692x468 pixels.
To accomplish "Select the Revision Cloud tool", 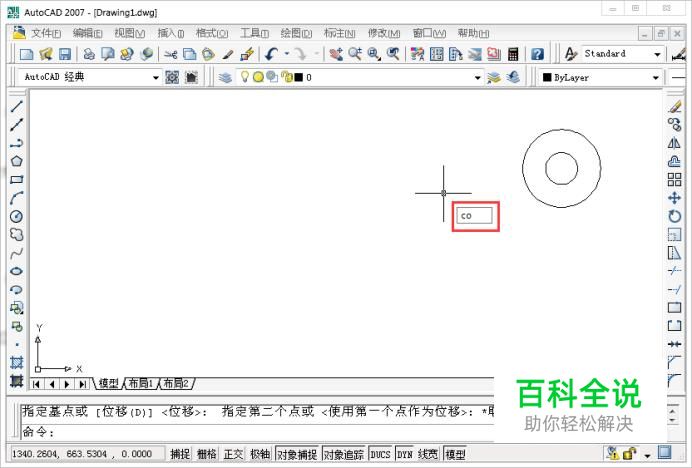I will (x=16, y=234).
